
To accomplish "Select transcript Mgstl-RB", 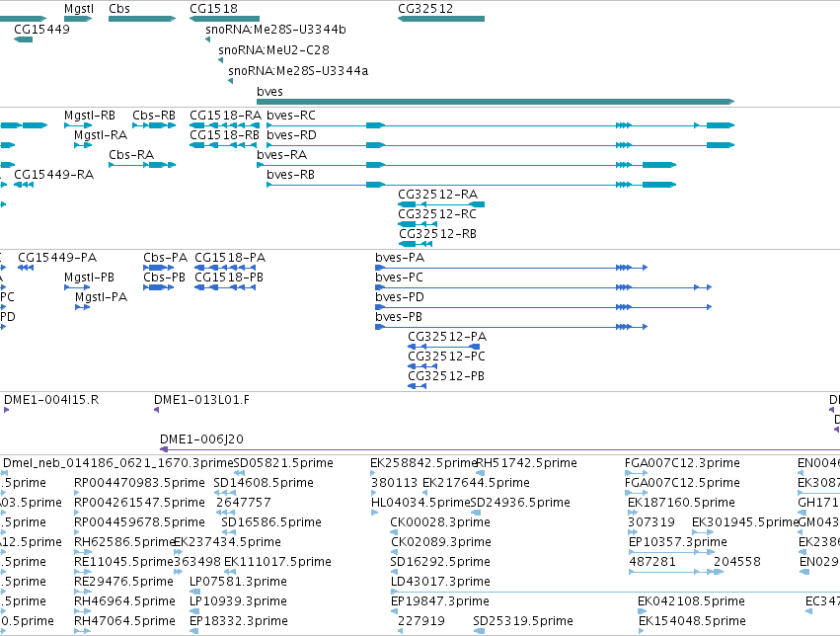I will click(78, 125).
